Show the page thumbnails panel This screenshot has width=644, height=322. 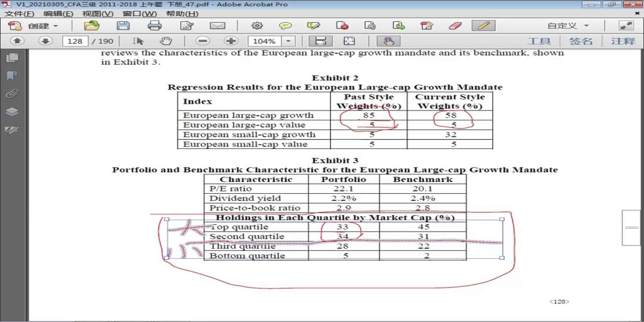tap(12, 58)
